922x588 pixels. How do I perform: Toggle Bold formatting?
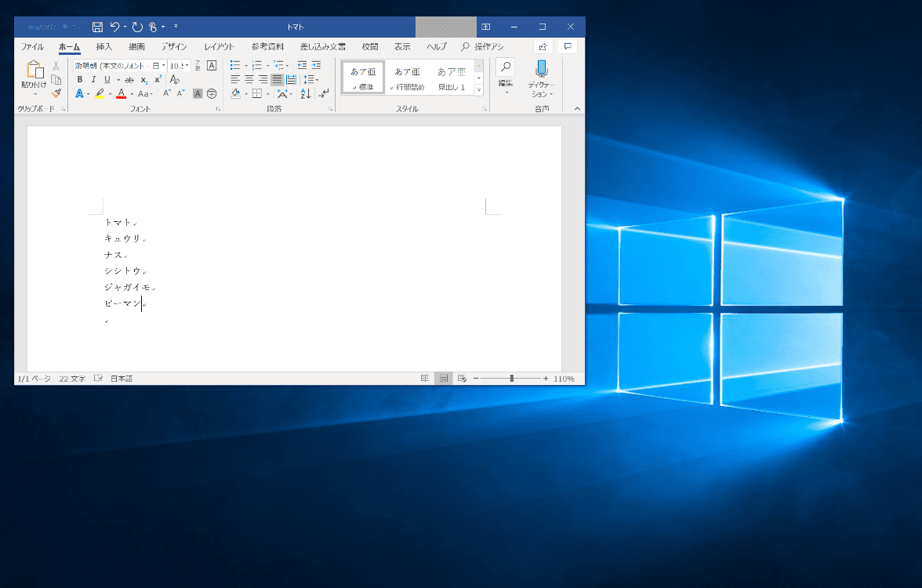80,79
